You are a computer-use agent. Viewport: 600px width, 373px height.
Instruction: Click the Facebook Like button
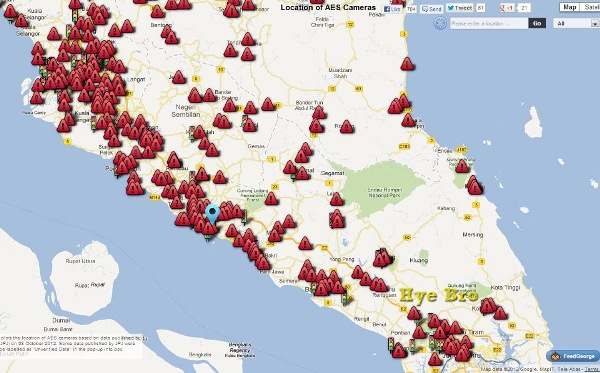point(392,9)
